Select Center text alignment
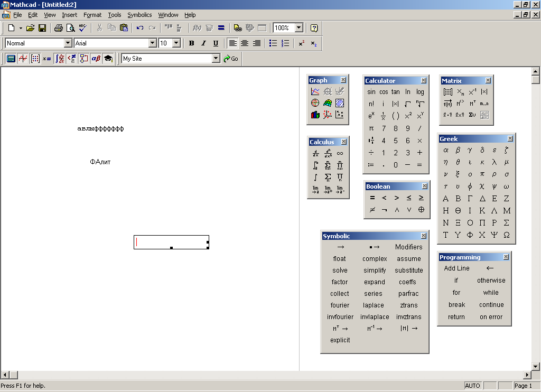Screen dimensions: 541x392 coord(245,43)
